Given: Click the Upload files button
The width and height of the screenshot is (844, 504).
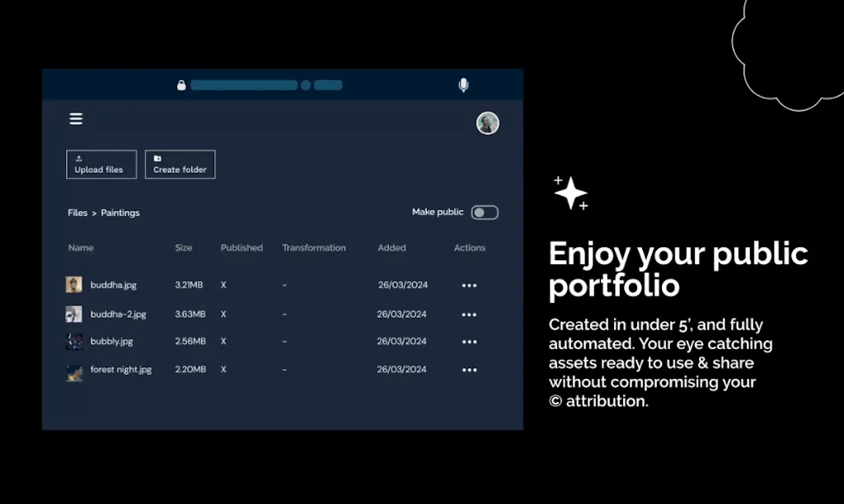Looking at the screenshot, I should coord(101,164).
